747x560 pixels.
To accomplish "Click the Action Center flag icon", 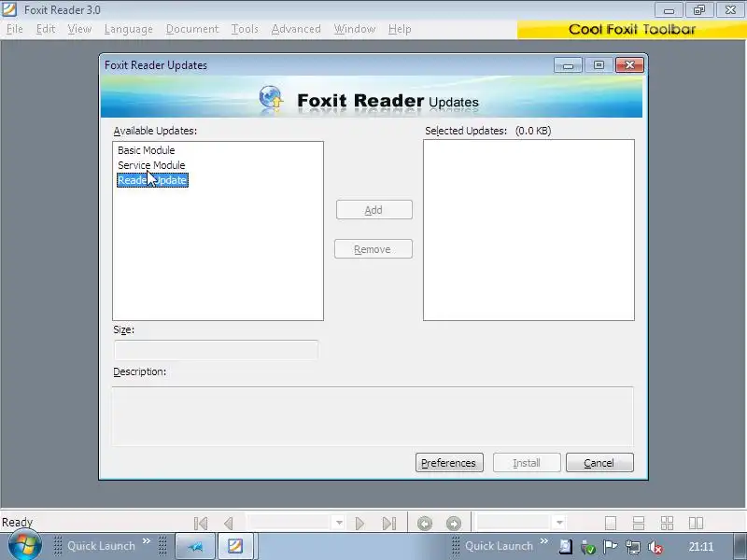I will click(611, 547).
